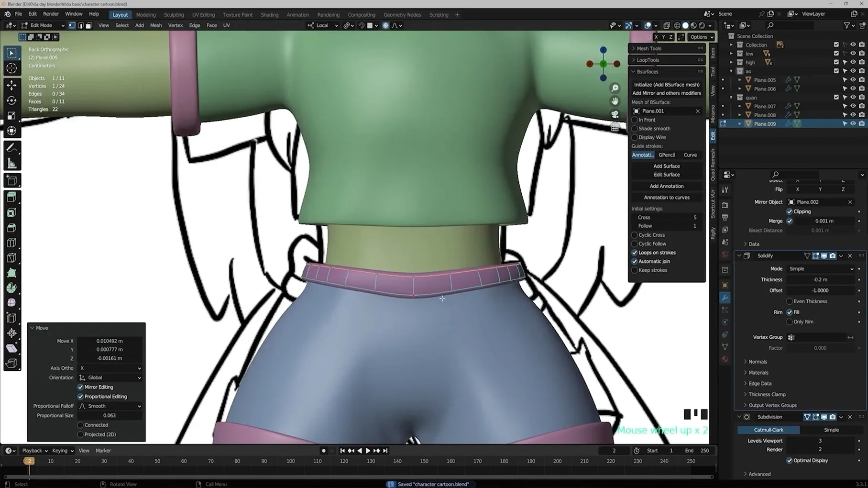The image size is (868, 488).
Task: Open the Local transform orientation dropdown
Action: click(x=323, y=25)
